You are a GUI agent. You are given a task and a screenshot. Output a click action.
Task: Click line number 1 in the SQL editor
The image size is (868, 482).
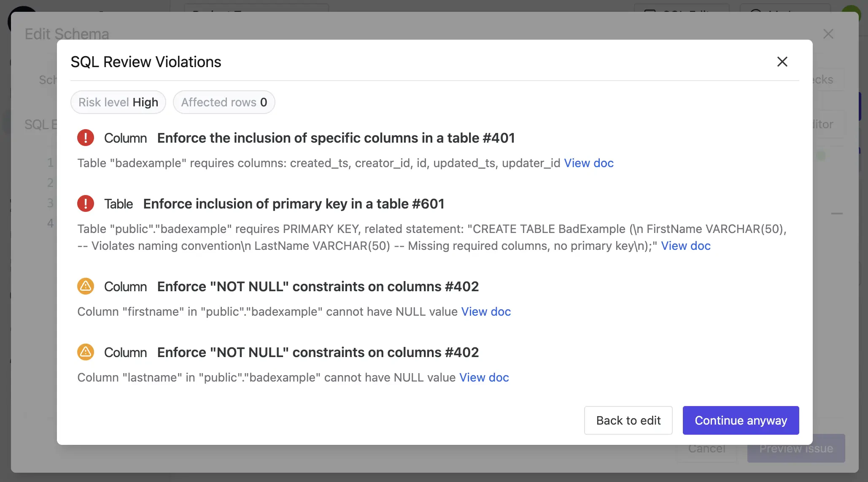click(51, 162)
